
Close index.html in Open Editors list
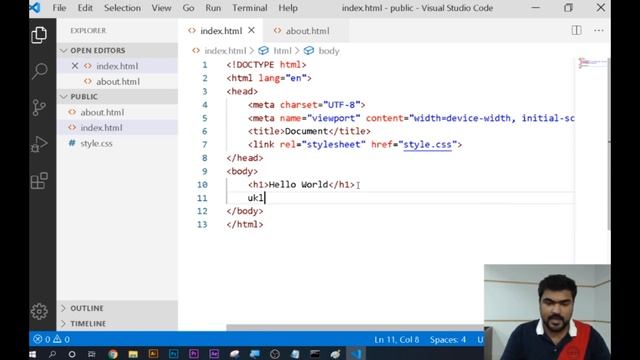[75, 66]
